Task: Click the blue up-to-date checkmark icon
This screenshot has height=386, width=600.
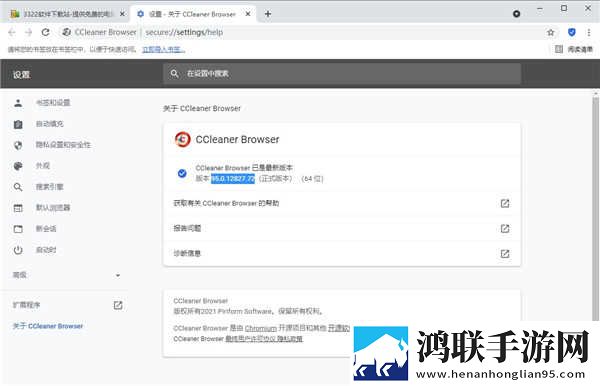Action: coord(182,173)
